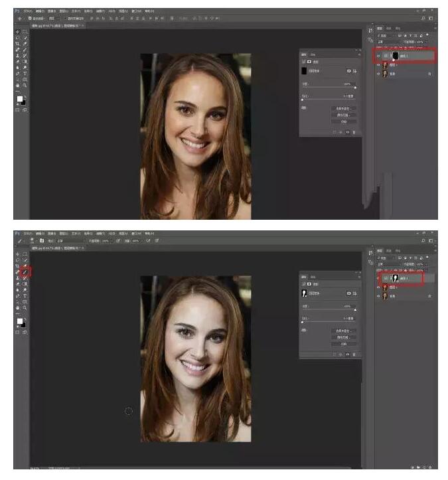Open the Image menu in the upper screenshot
Screen dimensions: 448x480
(x=52, y=11)
